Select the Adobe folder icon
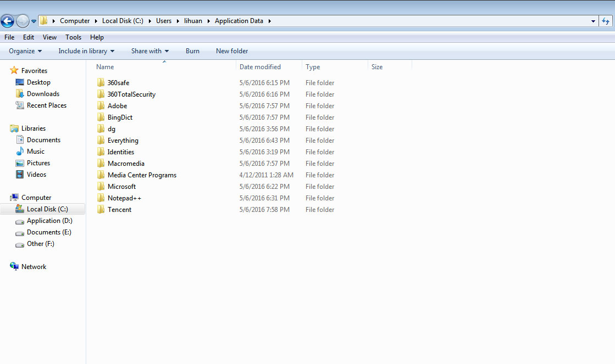Viewport: 615px width, 364px height. 101,105
